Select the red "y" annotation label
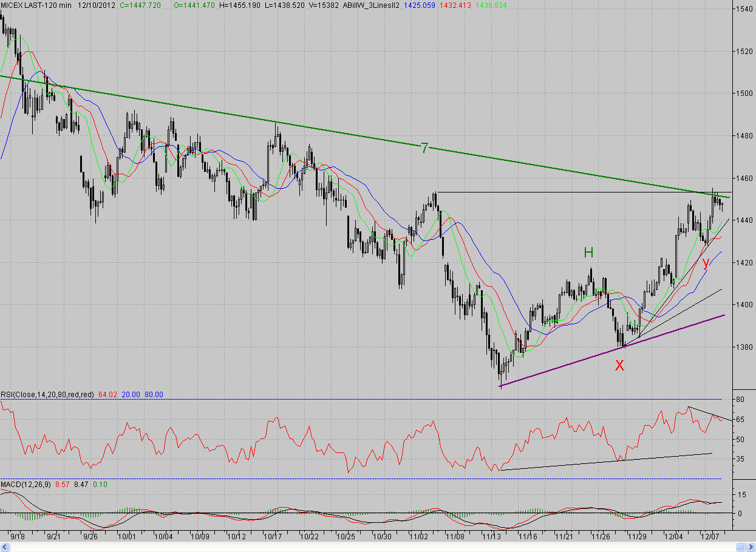 click(705, 263)
